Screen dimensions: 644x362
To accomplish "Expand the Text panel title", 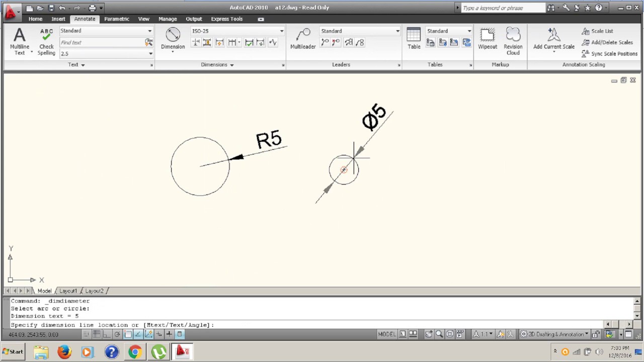I will coord(76,64).
